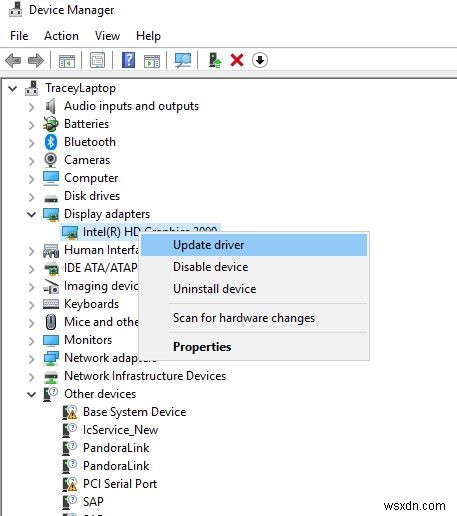Click the Imaging devices icon
This screenshot has height=516, width=457.
51,287
